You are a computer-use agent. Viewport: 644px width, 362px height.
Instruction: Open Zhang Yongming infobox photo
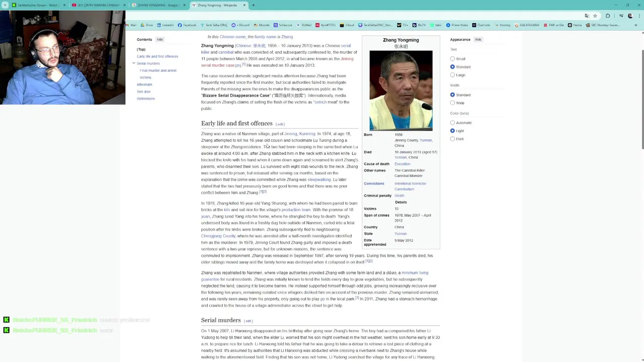point(400,90)
